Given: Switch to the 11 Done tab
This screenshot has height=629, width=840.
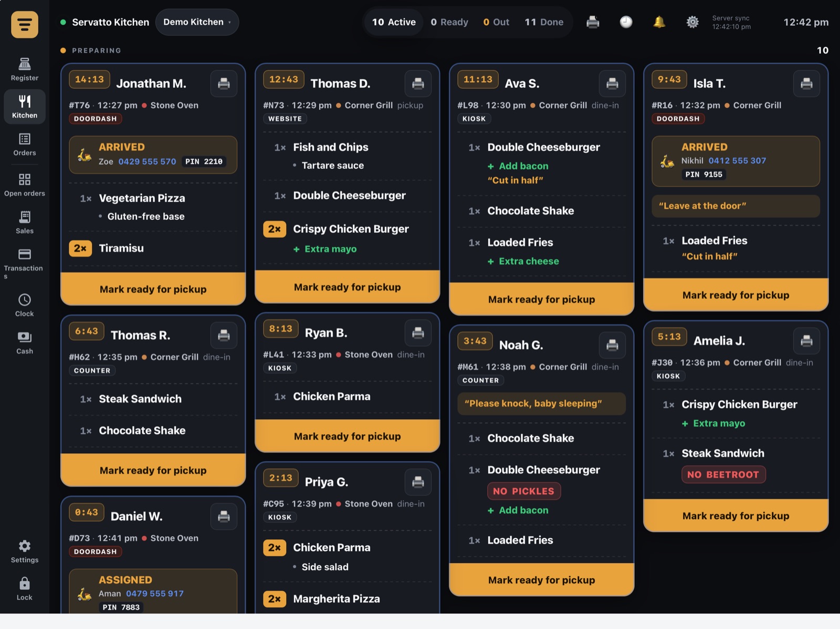Looking at the screenshot, I should [544, 22].
